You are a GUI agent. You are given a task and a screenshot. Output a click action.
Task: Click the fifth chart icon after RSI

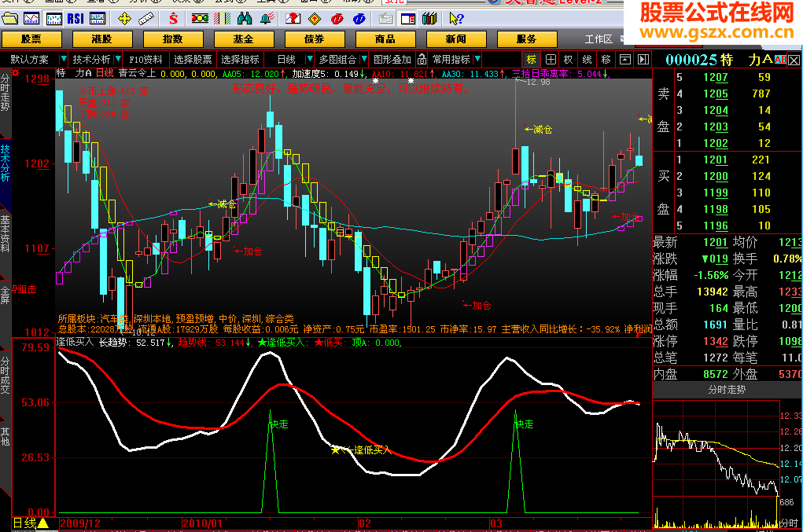point(98,20)
